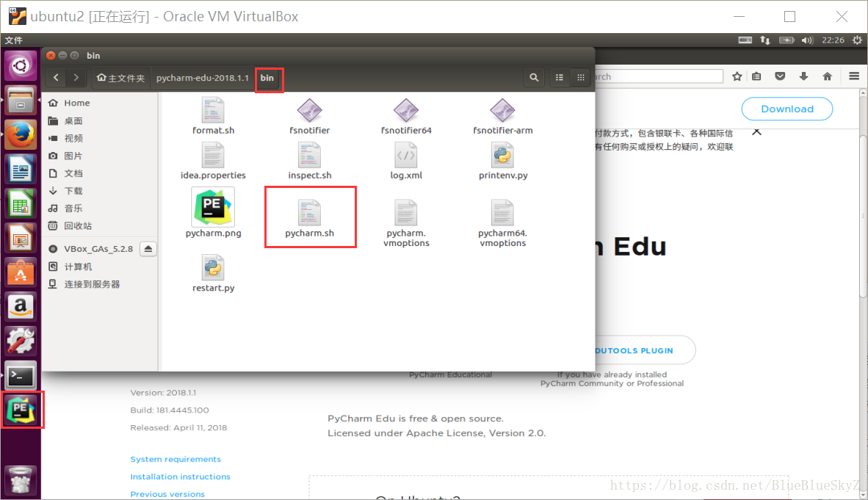Select the idea.properties file
This screenshot has width=868, height=500.
(x=213, y=161)
